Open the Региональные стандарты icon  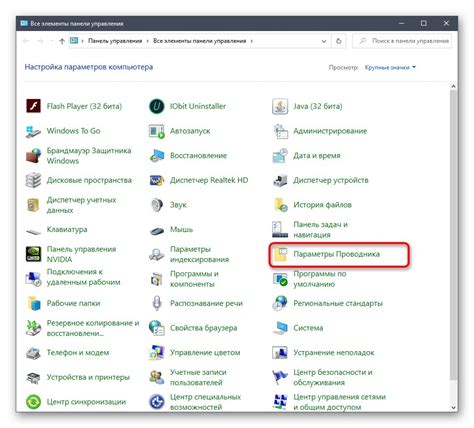[x=280, y=303]
